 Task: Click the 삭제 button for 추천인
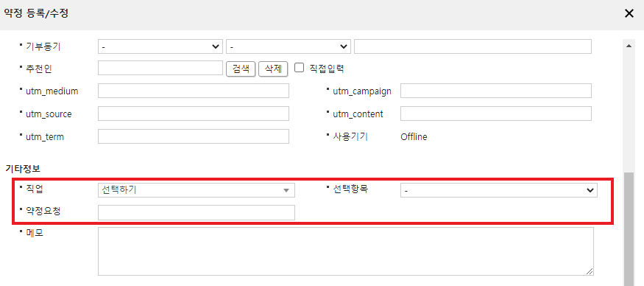(273, 69)
